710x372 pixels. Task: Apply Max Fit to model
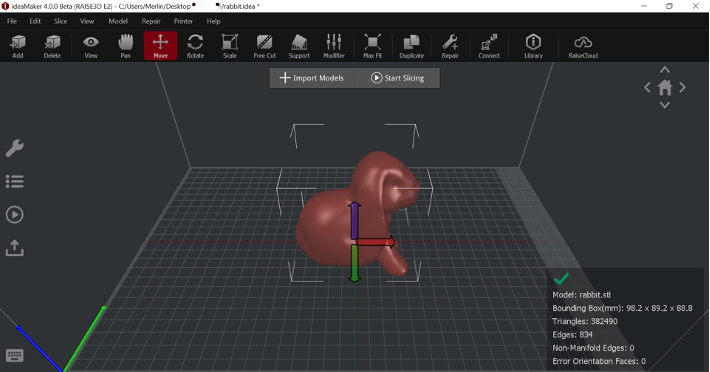point(372,46)
